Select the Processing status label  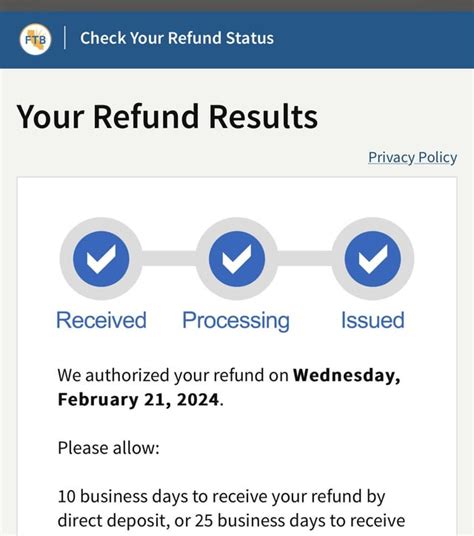pyautogui.click(x=236, y=321)
